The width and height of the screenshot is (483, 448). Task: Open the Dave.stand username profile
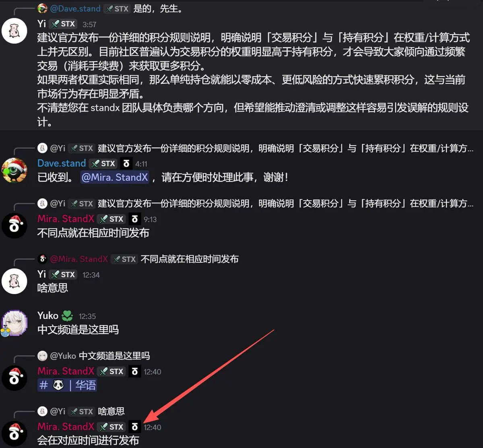pyautogui.click(x=62, y=163)
